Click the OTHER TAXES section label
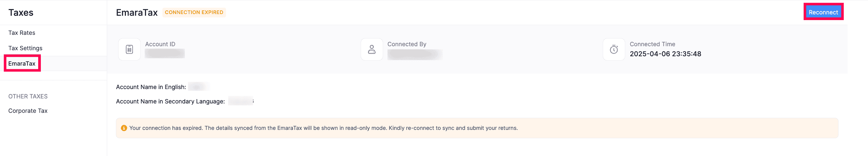This screenshot has height=156, width=868. tap(28, 96)
